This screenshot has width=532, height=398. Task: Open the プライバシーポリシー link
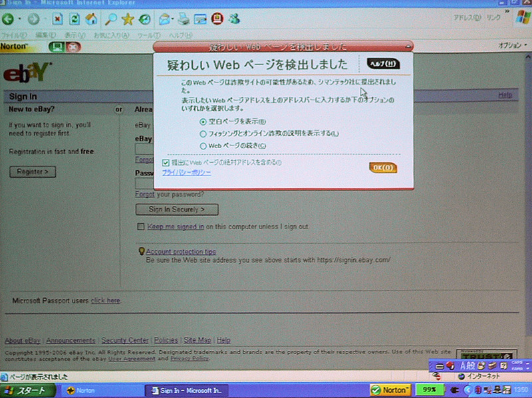186,173
